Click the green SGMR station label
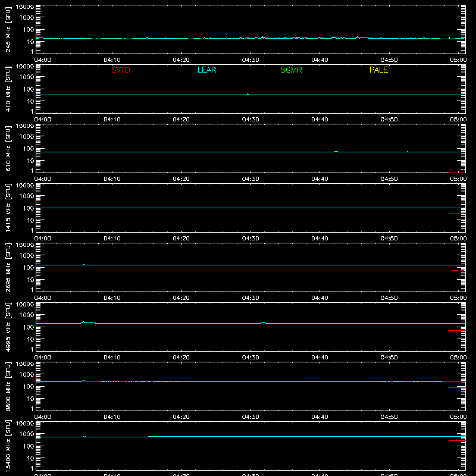Screen dimensions: 476x476 (291, 70)
